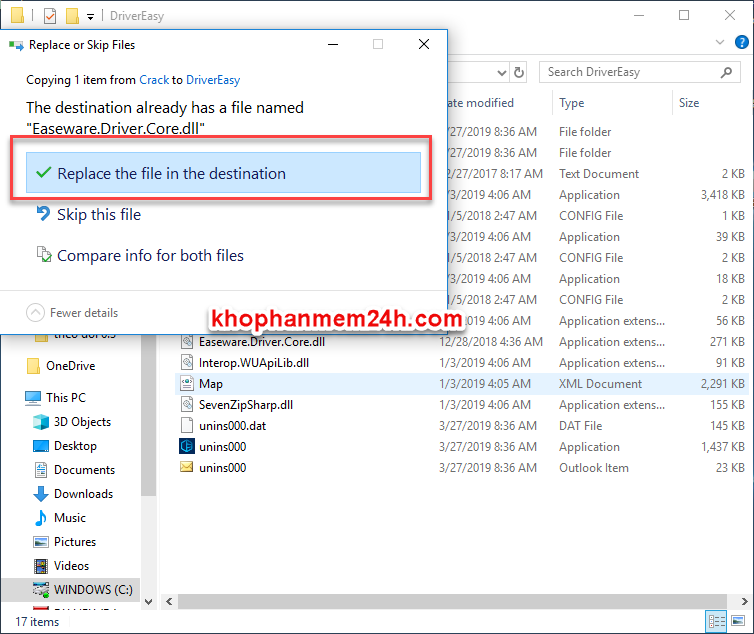Click the DriverEasy destination link in dialog
Screen dimensions: 754x634
coord(213,80)
